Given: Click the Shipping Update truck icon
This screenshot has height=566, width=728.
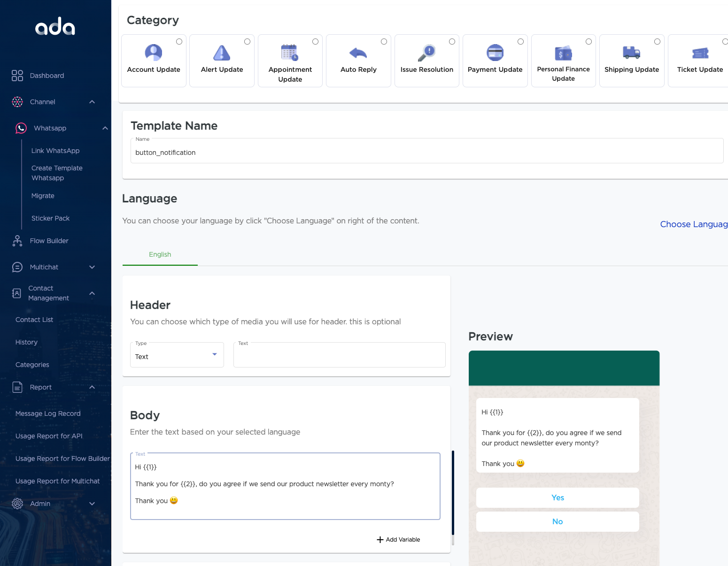Looking at the screenshot, I should click(631, 53).
